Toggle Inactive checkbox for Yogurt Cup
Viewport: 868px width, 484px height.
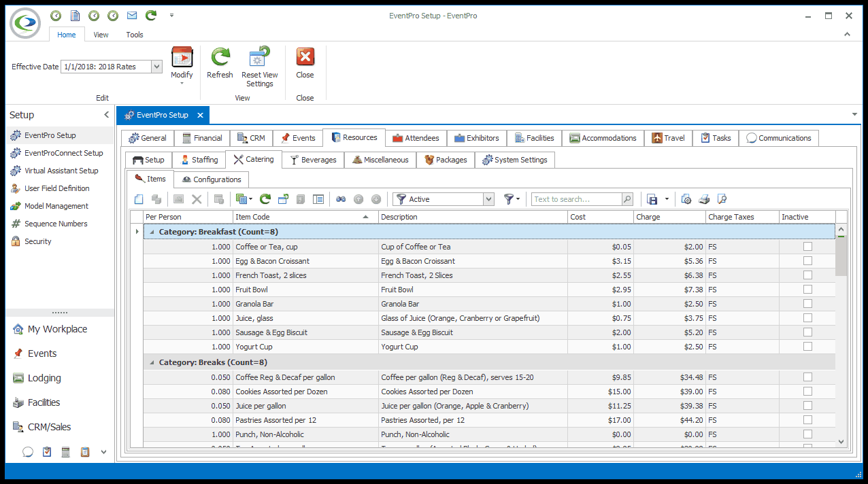click(x=807, y=347)
